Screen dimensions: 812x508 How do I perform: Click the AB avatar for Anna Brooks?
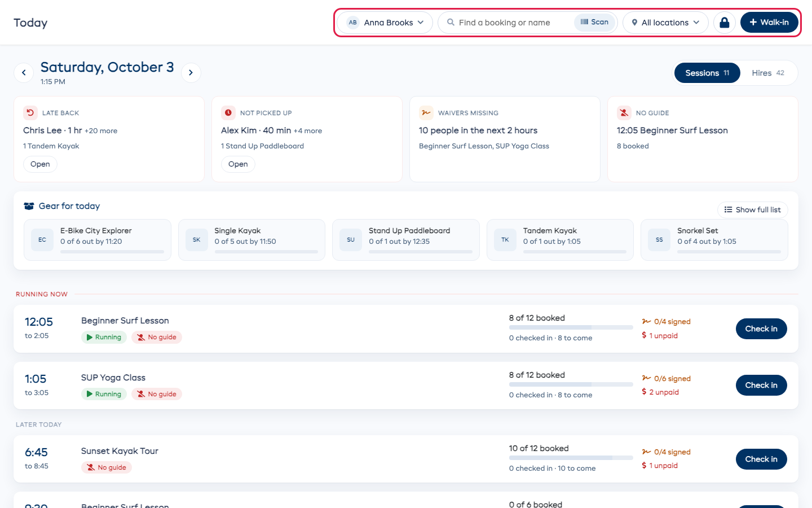pos(353,23)
